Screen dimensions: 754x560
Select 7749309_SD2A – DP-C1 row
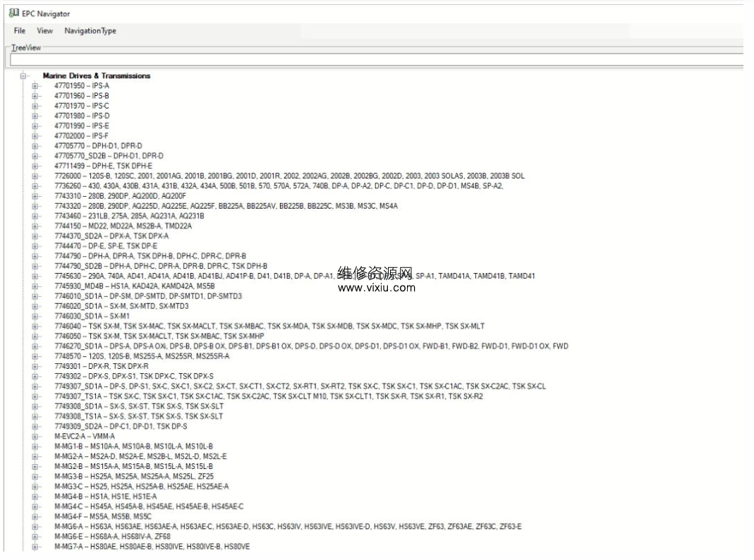click(121, 427)
